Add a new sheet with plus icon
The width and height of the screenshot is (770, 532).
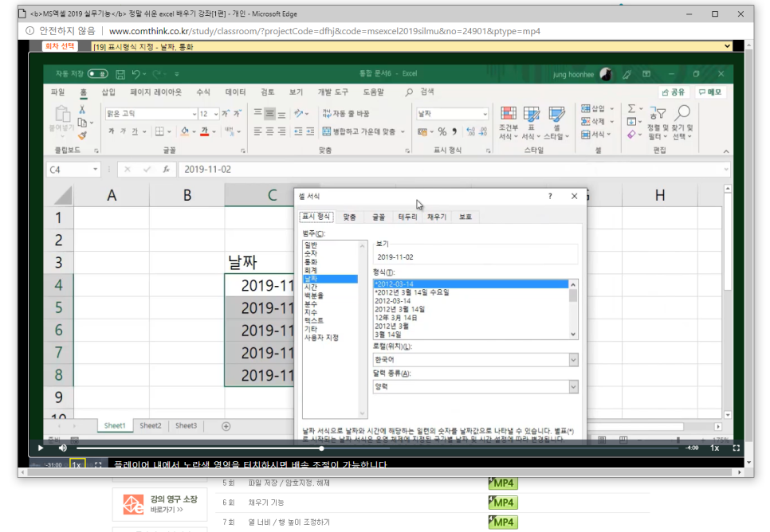(x=226, y=426)
